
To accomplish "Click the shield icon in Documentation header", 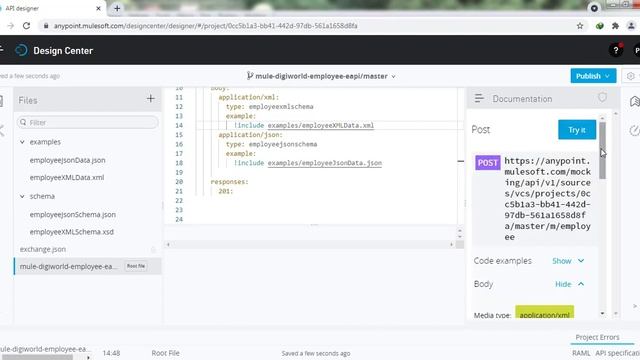I will (x=602, y=98).
